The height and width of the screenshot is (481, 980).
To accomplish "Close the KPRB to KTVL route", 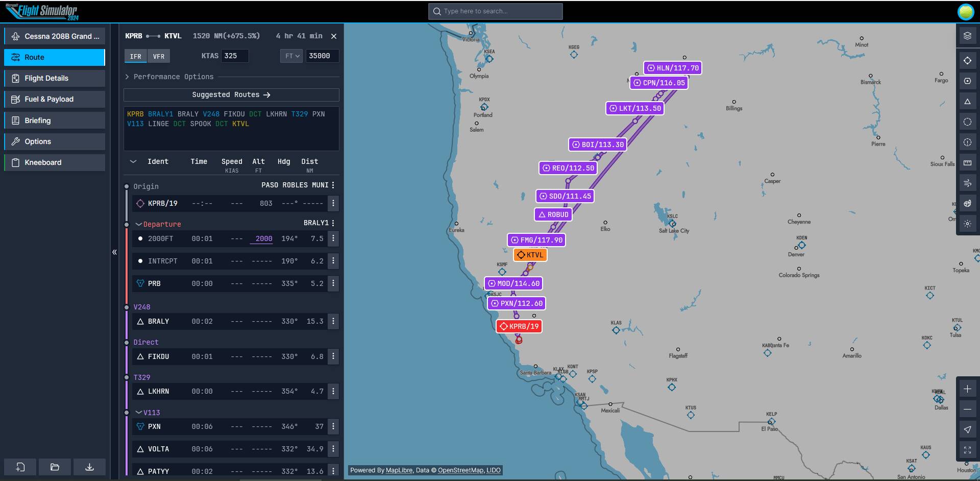I will 334,36.
